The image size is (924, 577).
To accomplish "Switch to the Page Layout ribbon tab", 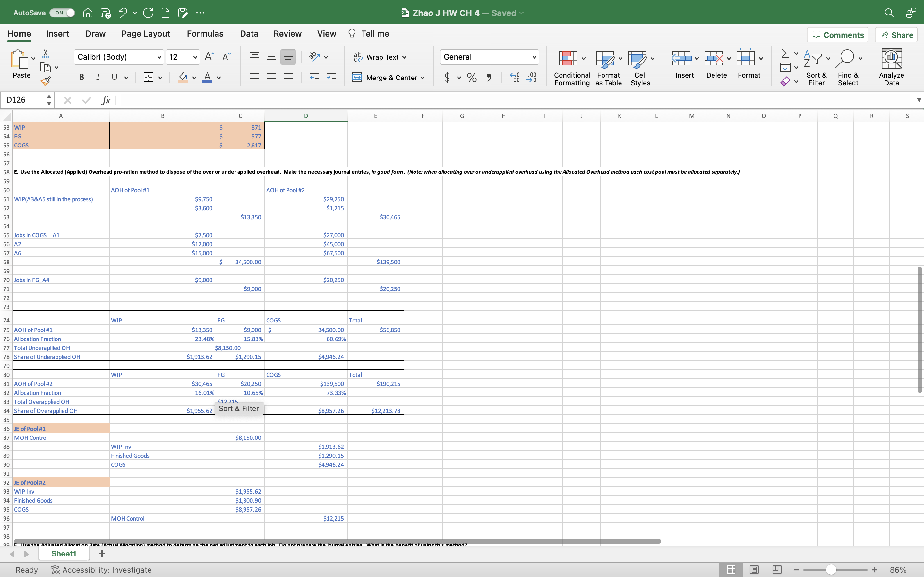I will tap(145, 34).
